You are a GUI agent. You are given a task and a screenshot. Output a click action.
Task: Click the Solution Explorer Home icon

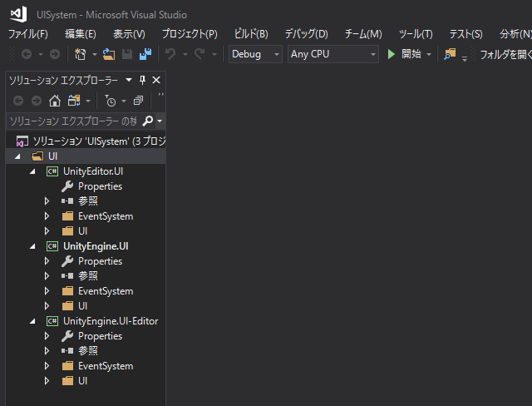point(55,101)
